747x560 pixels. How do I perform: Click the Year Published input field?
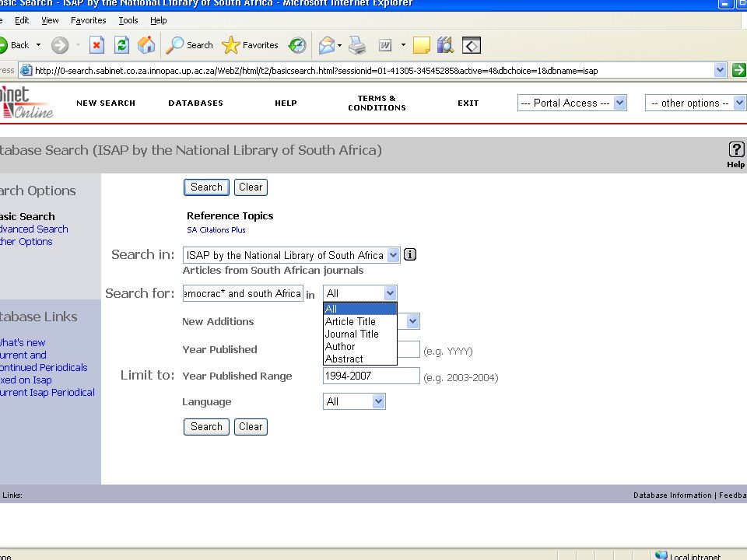click(409, 349)
